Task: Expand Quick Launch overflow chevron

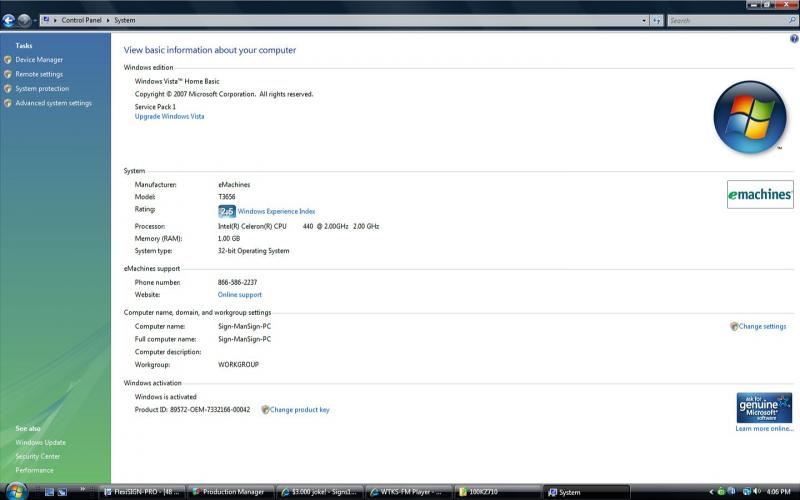Action: (82, 489)
